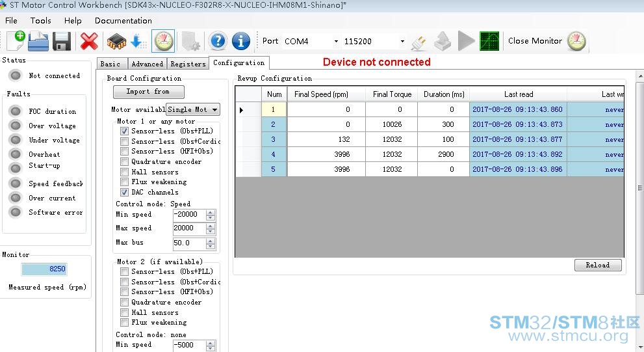Image resolution: width=644 pixels, height=352 pixels.
Task: Click the Max bus 50.0 spinner arrows
Action: 211,243
